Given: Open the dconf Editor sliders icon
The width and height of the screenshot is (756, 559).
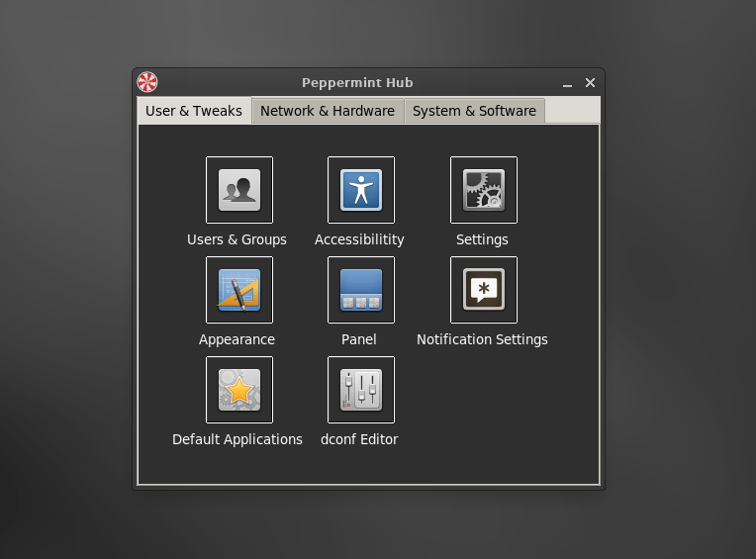Looking at the screenshot, I should pyautogui.click(x=361, y=390).
